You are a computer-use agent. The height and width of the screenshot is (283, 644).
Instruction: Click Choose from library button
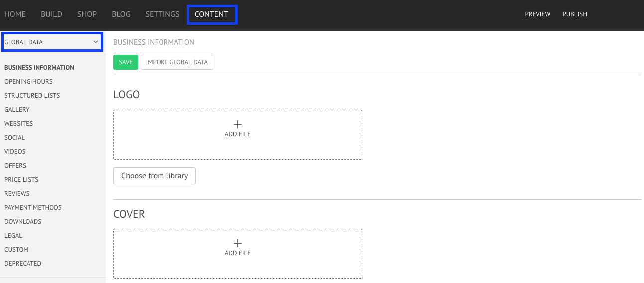point(155,176)
